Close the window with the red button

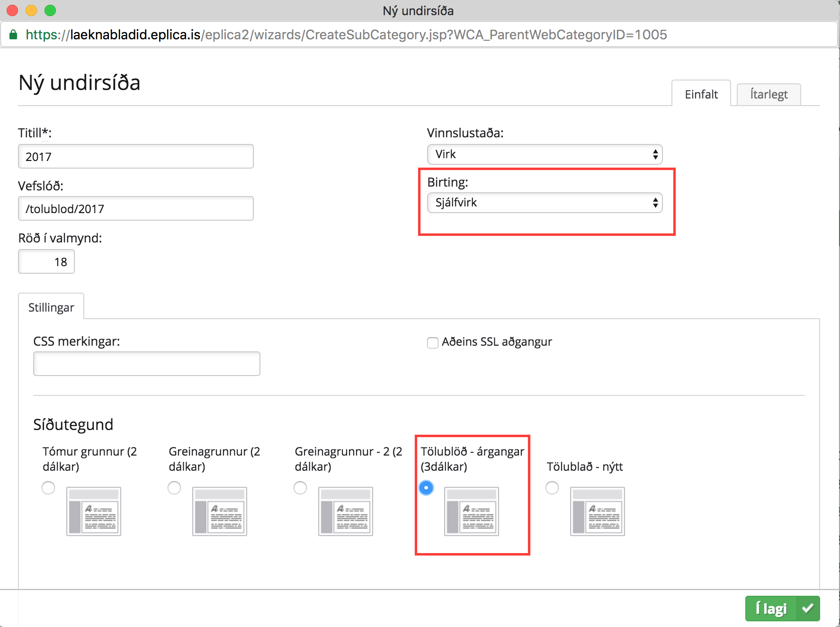coord(12,10)
